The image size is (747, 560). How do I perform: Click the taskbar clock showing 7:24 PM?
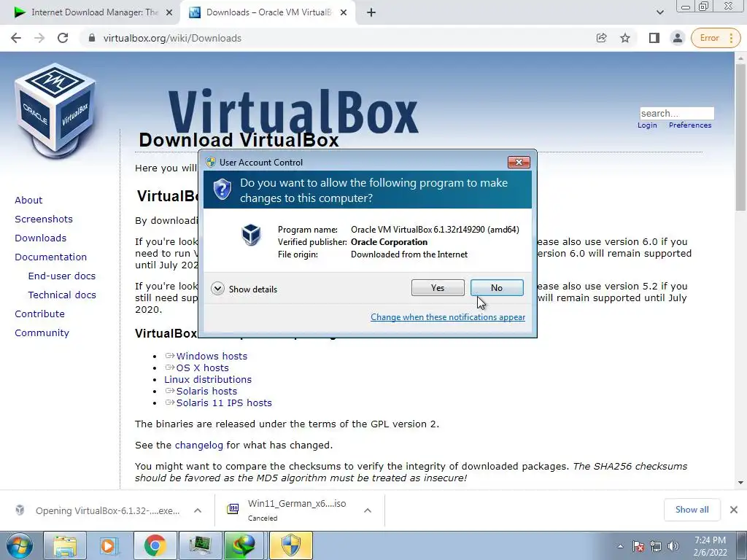click(x=710, y=546)
